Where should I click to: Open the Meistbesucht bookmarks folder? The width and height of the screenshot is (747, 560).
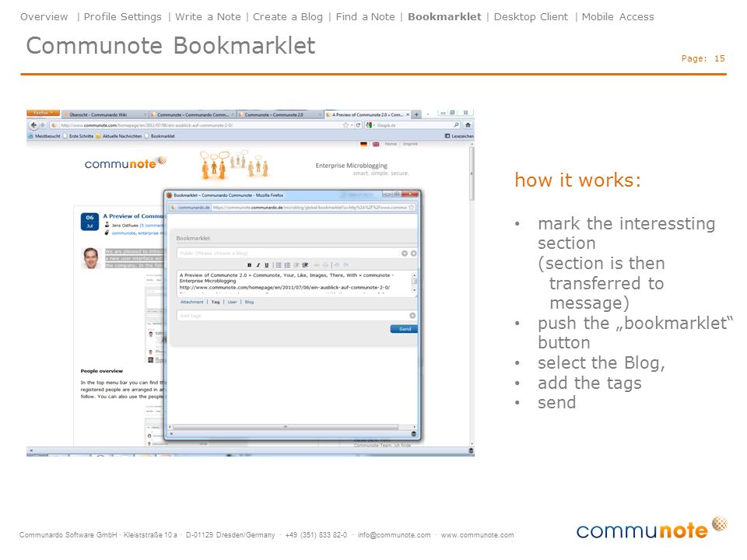[x=44, y=136]
